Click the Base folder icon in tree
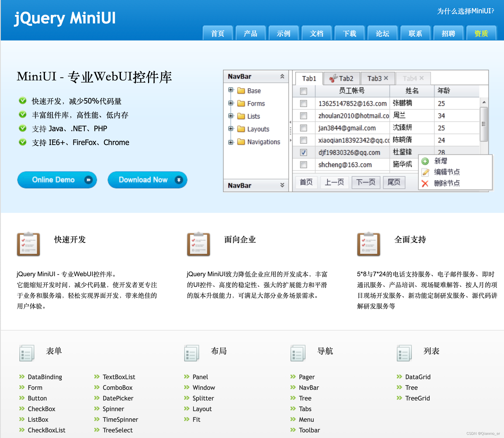The width and height of the screenshot is (504, 438). 241,91
